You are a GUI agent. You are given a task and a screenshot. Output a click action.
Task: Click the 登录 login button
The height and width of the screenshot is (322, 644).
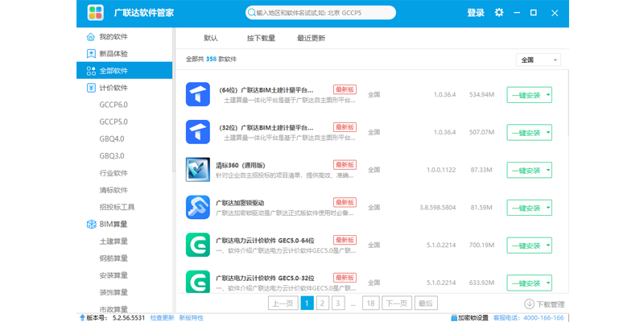tap(476, 13)
